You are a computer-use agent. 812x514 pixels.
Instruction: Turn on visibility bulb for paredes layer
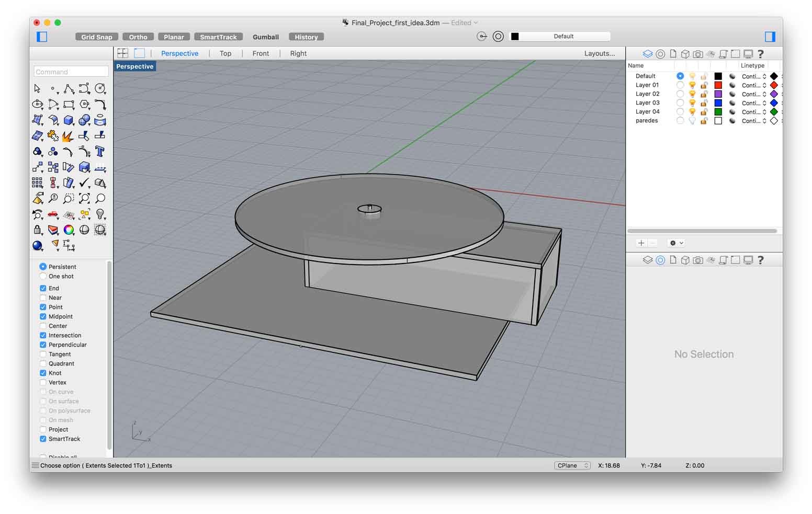coord(692,121)
